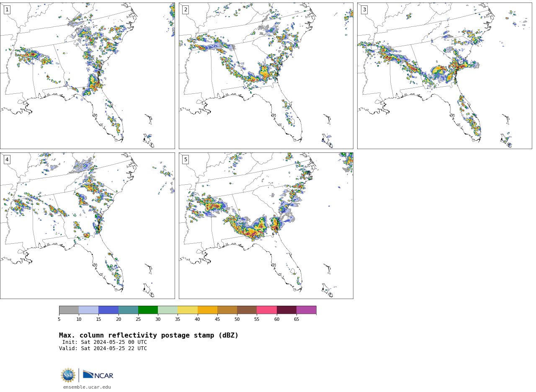Click the panel number 4 label box

click(7, 160)
